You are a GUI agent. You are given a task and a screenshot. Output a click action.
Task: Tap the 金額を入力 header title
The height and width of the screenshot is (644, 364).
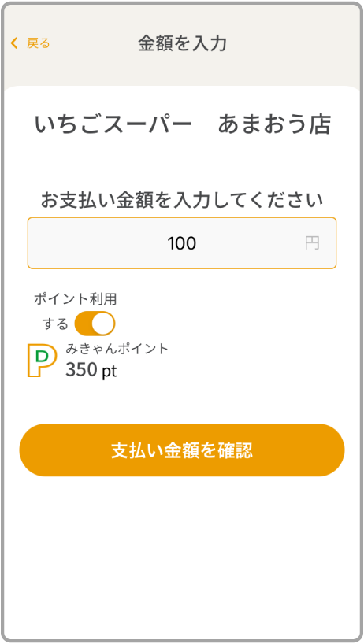[x=182, y=43]
